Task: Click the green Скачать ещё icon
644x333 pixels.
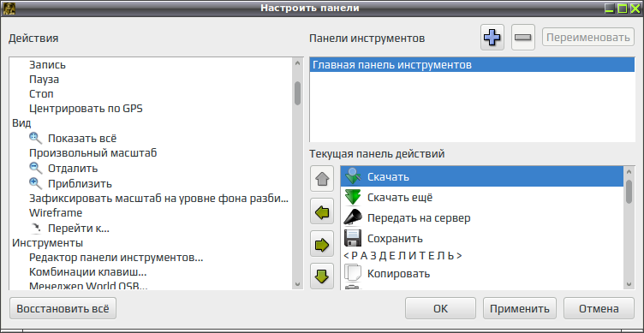Action: pos(352,197)
